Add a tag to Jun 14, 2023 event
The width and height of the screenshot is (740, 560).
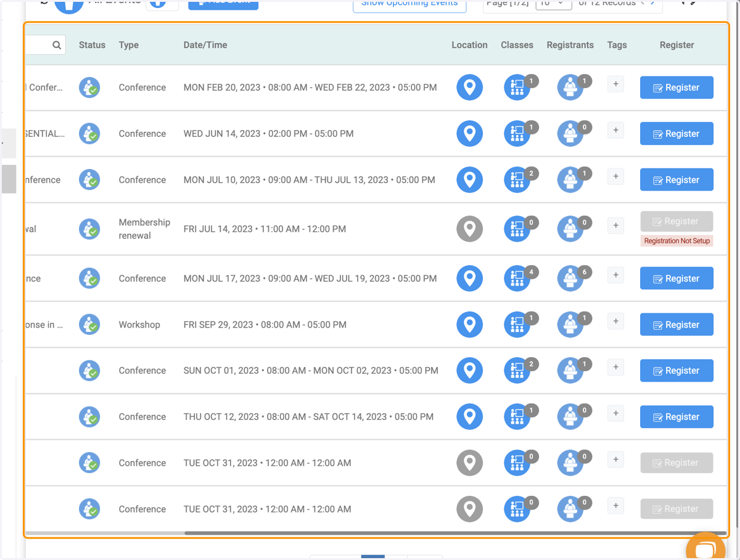[615, 130]
